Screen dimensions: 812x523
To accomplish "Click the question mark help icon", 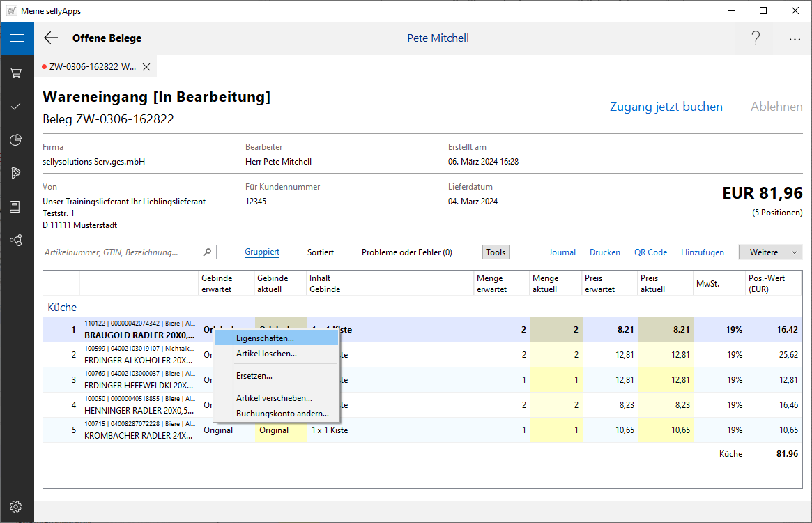I will pyautogui.click(x=756, y=38).
